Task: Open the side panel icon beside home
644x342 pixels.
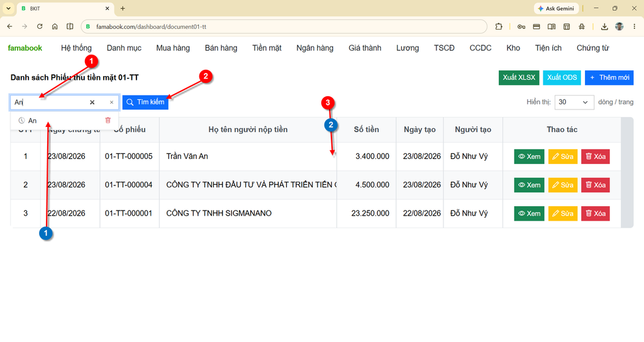Action: [70, 26]
